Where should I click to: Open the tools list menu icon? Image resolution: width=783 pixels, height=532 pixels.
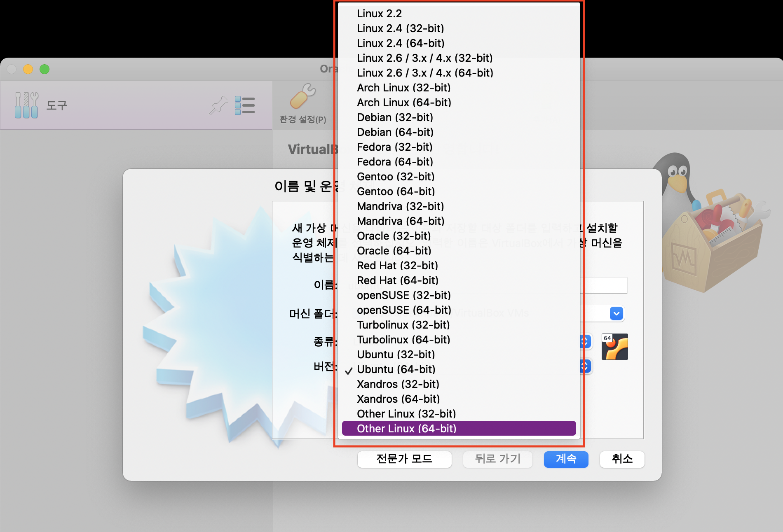pyautogui.click(x=245, y=105)
